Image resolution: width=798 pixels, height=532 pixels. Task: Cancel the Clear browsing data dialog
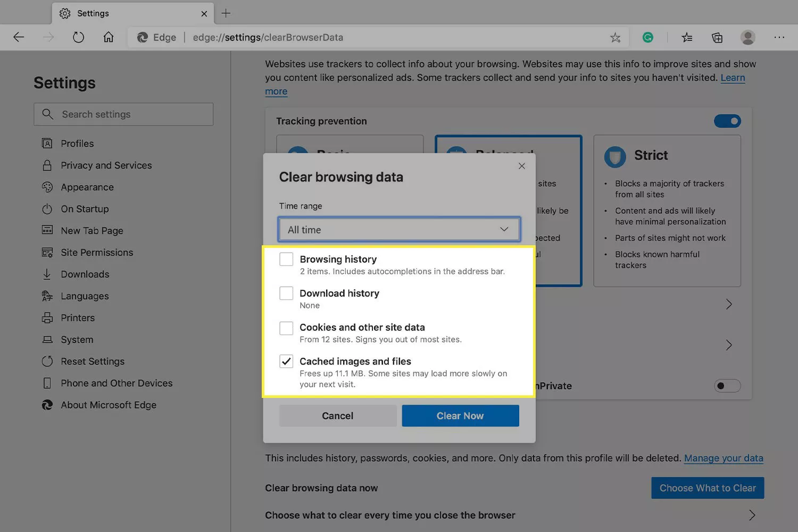tap(338, 416)
